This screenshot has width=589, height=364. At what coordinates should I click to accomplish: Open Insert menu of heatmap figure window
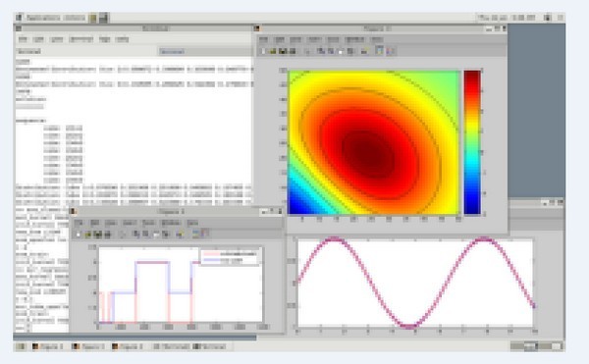click(314, 39)
